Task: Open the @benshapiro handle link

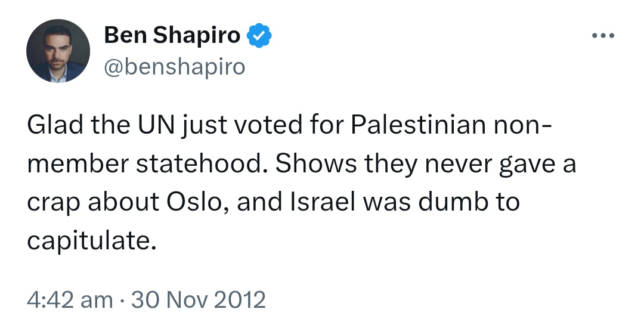Action: pyautogui.click(x=175, y=67)
